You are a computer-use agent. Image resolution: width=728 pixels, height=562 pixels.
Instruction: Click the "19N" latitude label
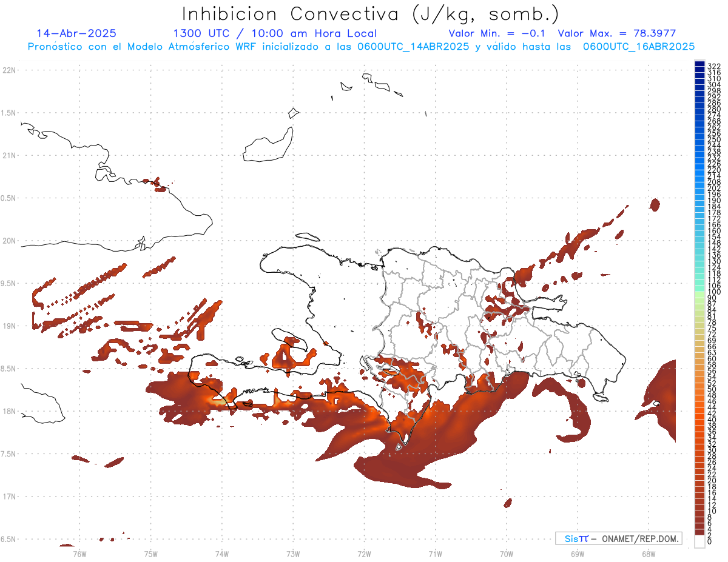(8, 326)
